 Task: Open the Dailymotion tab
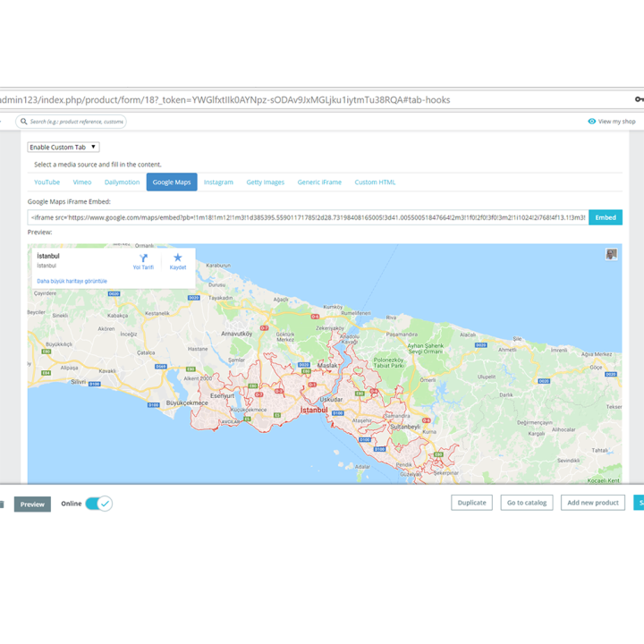[122, 182]
